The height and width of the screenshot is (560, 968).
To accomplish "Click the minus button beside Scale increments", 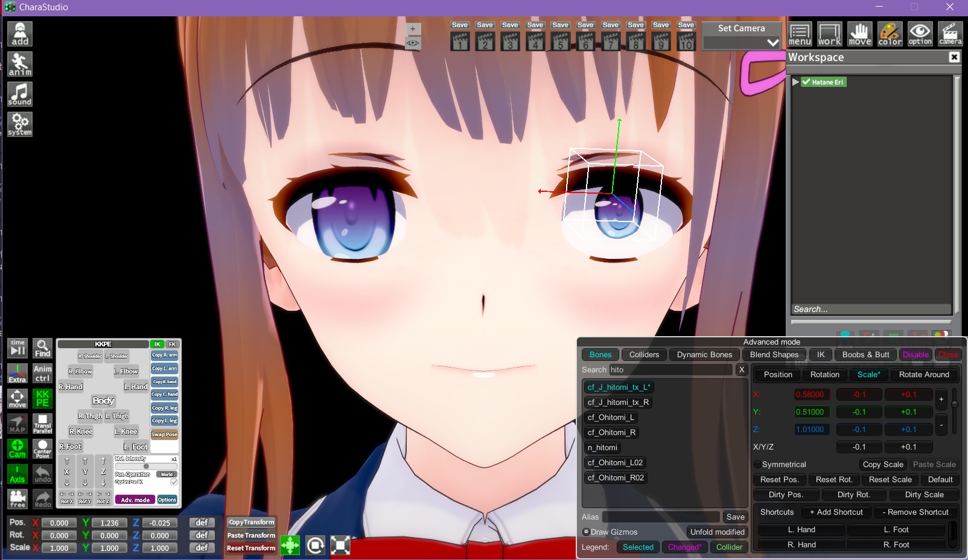I will [x=941, y=425].
